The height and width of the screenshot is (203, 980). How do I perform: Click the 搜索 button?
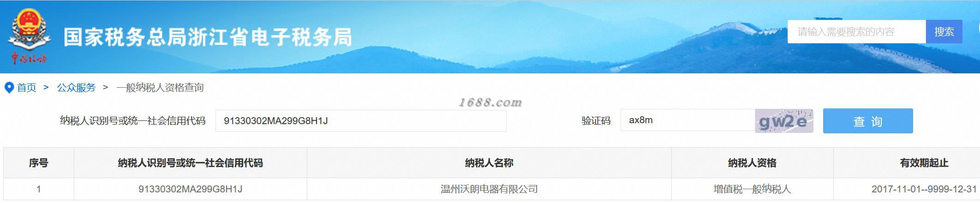click(x=944, y=32)
